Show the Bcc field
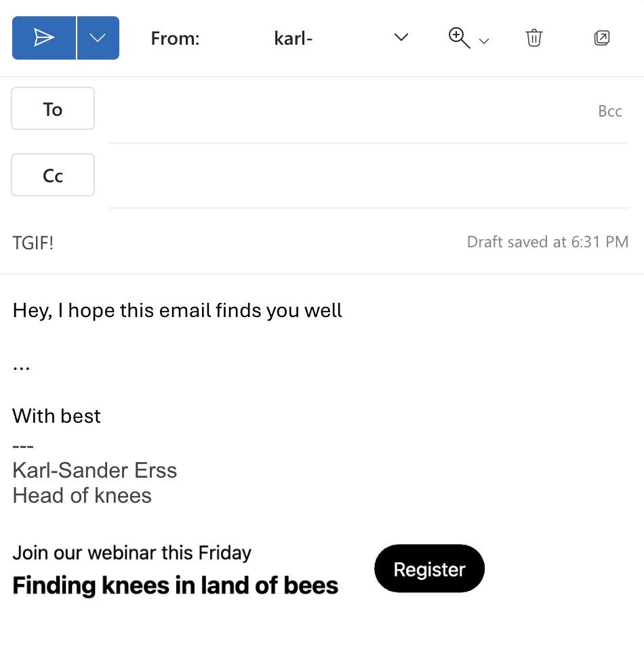Screen dimensions: 644x645 610,110
